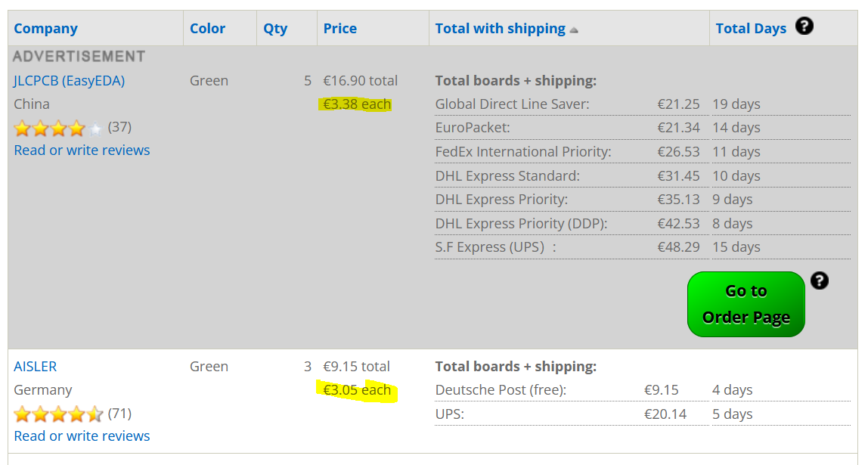Open the JLCPCB (EasyEDA) company link
Viewport: 868px width, 465px height.
coord(70,81)
